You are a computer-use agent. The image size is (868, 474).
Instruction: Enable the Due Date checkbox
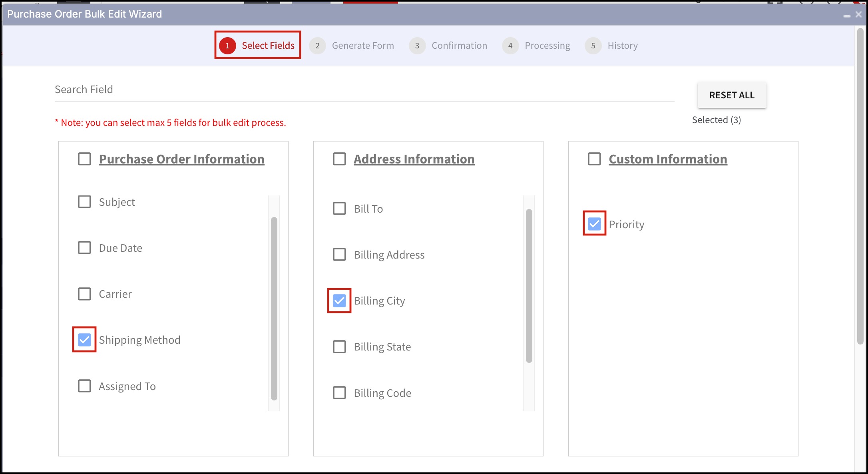[x=84, y=248]
